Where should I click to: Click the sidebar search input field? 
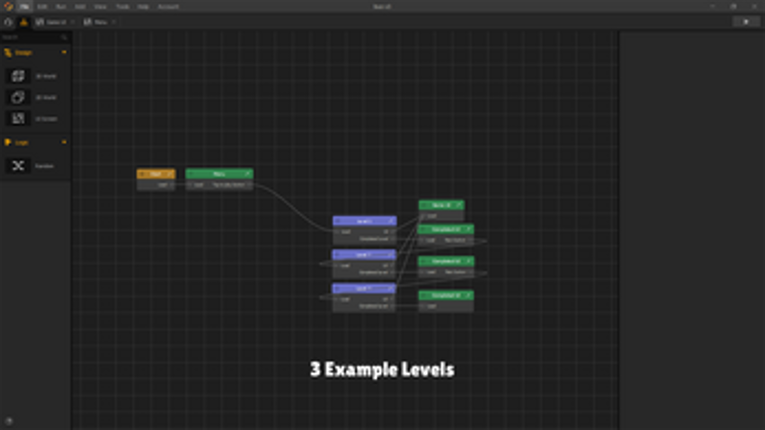point(30,37)
